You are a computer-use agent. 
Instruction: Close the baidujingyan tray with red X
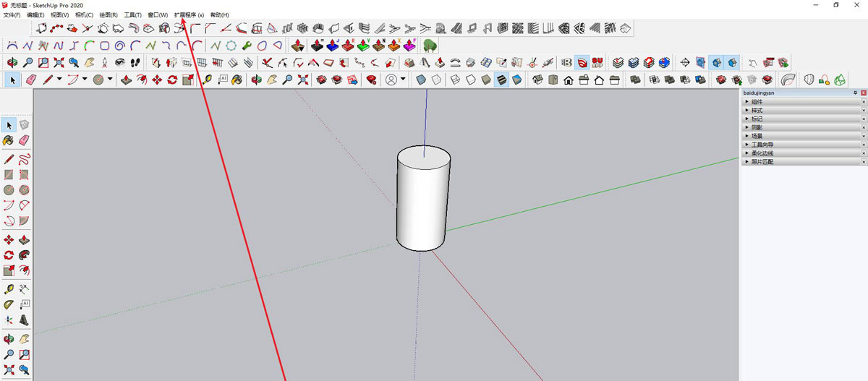click(863, 93)
